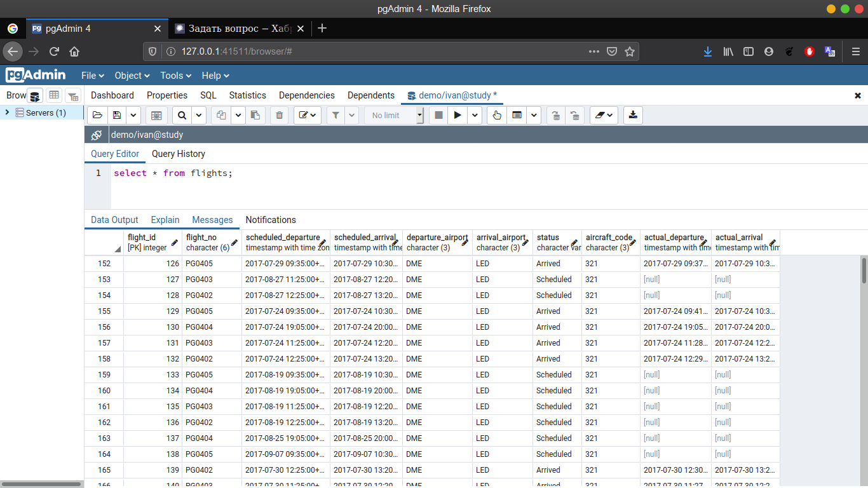Open the Edit pencil dropdown button
The width and height of the screenshot is (868, 488).
pyautogui.click(x=308, y=115)
